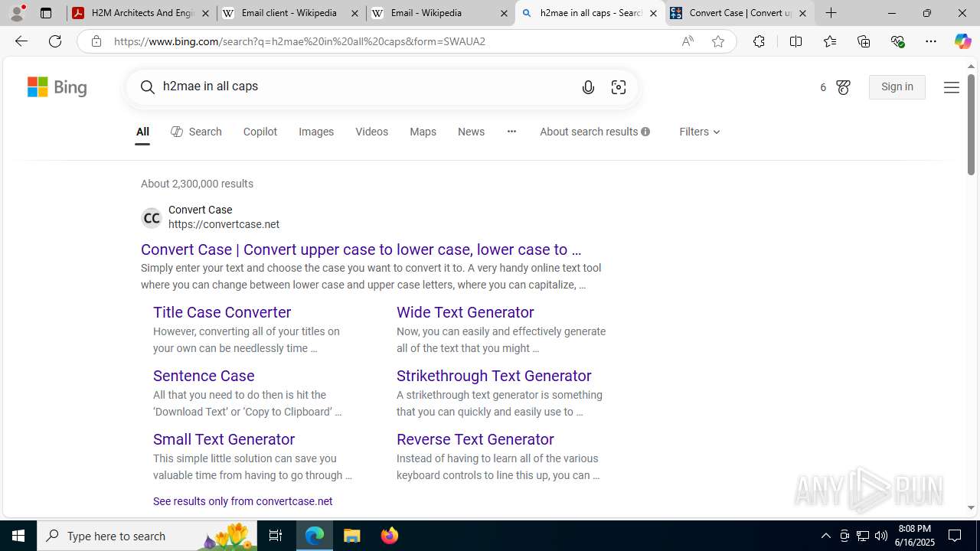Open the Convert Case main result link

[361, 249]
